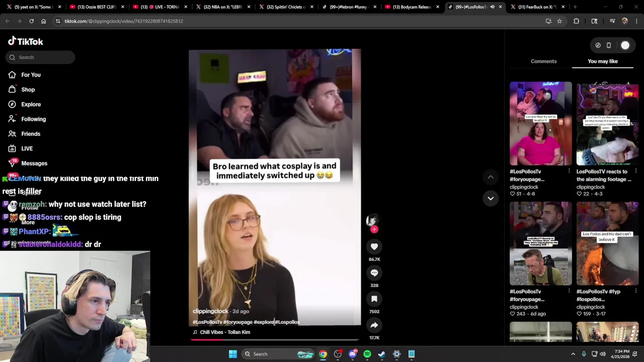Bookmark the video with the favorites icon
Screen dimensions: 644x362
pos(374,299)
